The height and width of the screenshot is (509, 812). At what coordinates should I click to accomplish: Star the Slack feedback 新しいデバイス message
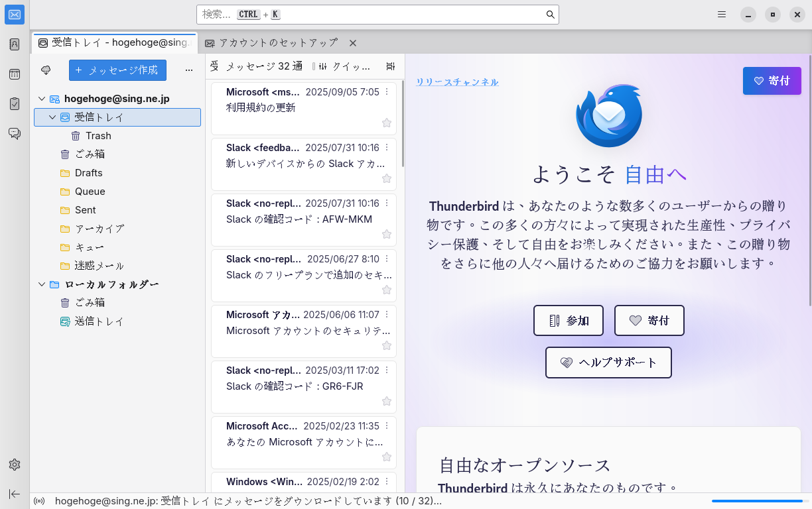(387, 178)
